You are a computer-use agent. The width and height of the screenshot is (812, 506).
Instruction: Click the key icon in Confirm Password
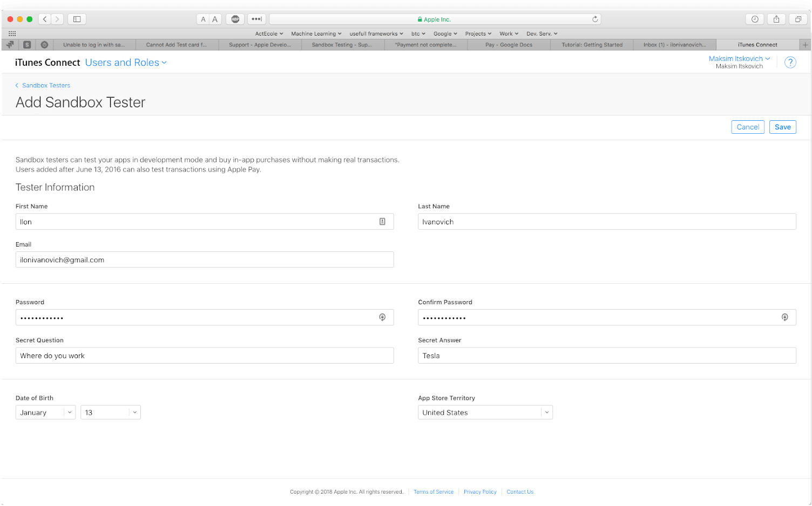click(x=784, y=317)
